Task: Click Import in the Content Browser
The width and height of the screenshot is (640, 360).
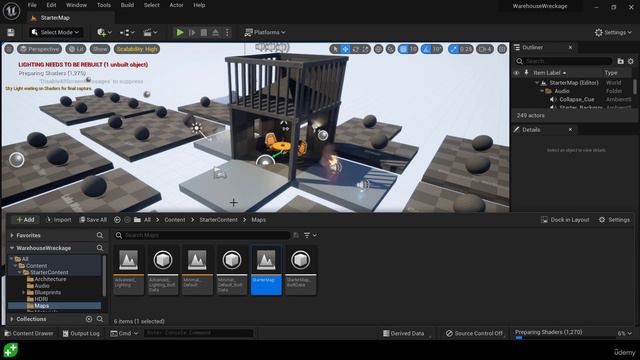Action: [59, 220]
